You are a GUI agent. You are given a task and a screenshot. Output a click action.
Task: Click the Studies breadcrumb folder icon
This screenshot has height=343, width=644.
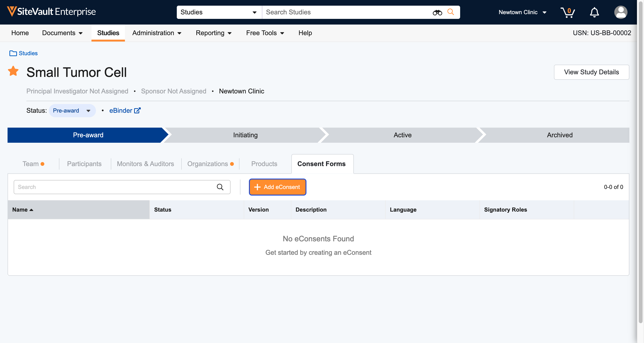pos(13,53)
